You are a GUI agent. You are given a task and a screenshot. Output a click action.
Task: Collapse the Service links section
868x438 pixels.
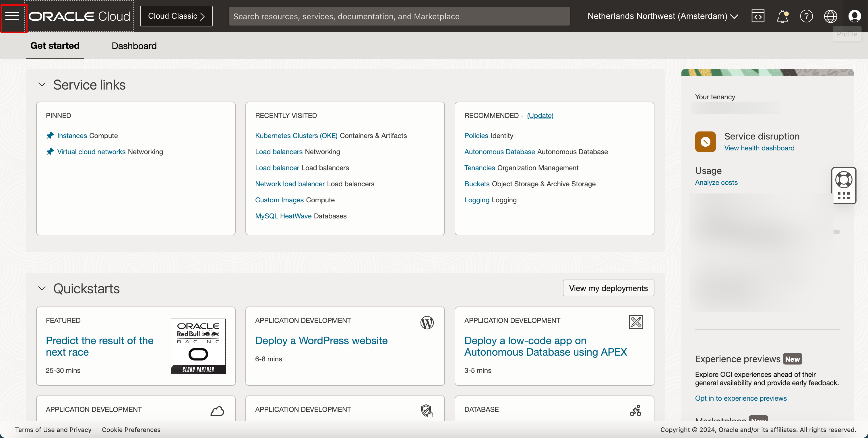point(42,85)
